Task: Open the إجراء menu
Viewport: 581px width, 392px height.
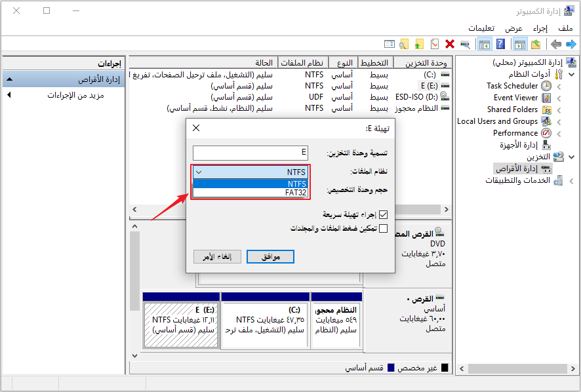Action: [540, 28]
